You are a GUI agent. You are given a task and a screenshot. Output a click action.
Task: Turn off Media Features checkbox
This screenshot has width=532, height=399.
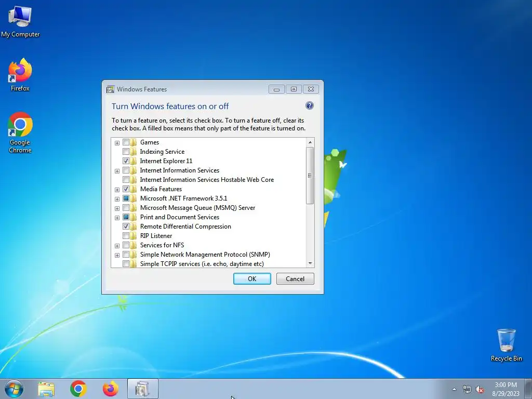pyautogui.click(x=126, y=189)
